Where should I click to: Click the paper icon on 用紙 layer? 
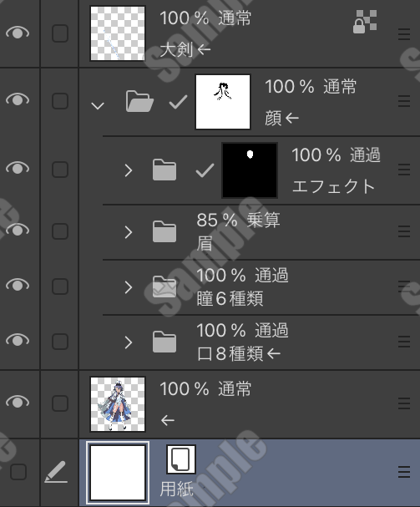(x=181, y=459)
